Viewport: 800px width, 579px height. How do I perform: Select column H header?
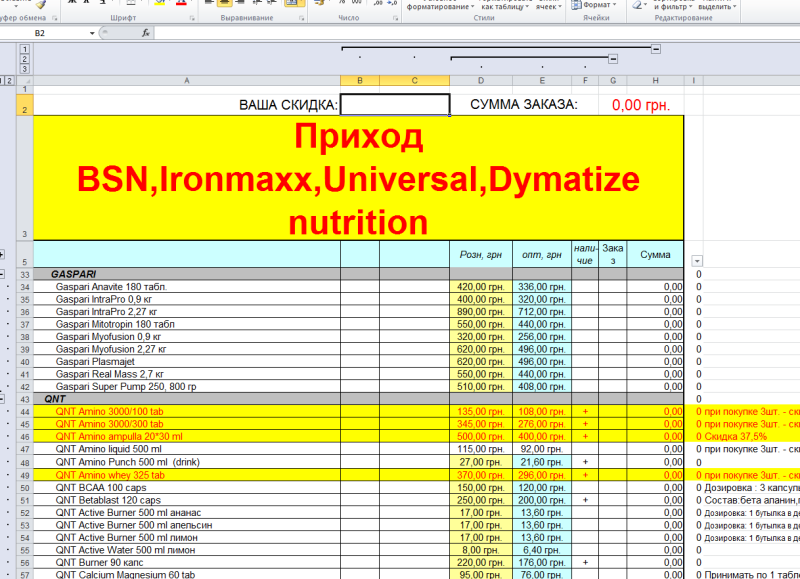pyautogui.click(x=655, y=81)
